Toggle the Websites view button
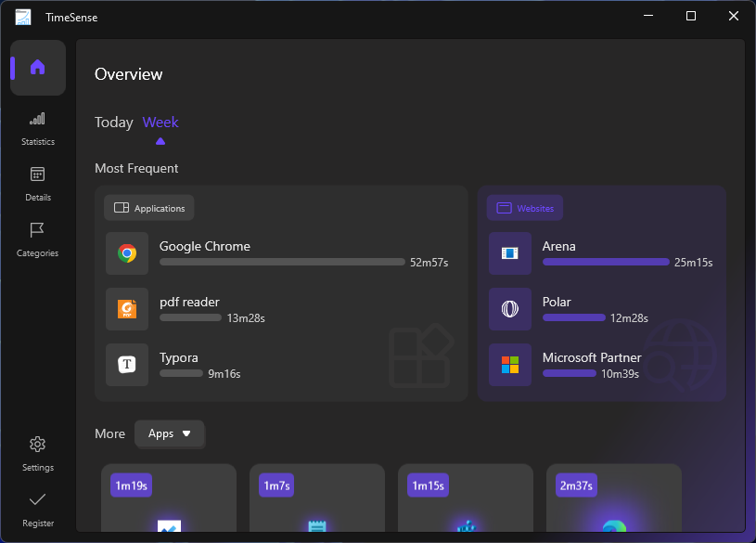This screenshot has height=543, width=756. (x=524, y=207)
